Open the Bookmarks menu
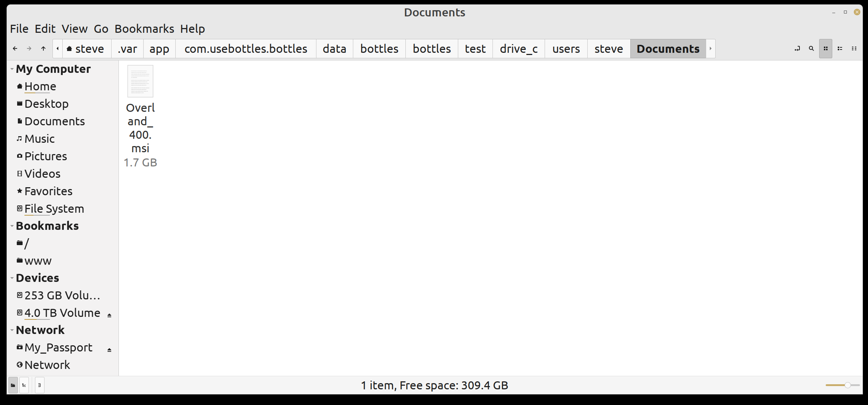The image size is (868, 405). tap(144, 28)
